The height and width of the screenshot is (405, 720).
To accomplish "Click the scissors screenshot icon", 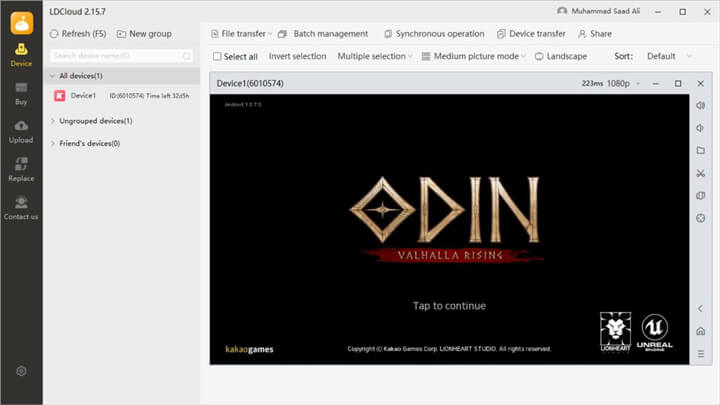I will tap(700, 173).
